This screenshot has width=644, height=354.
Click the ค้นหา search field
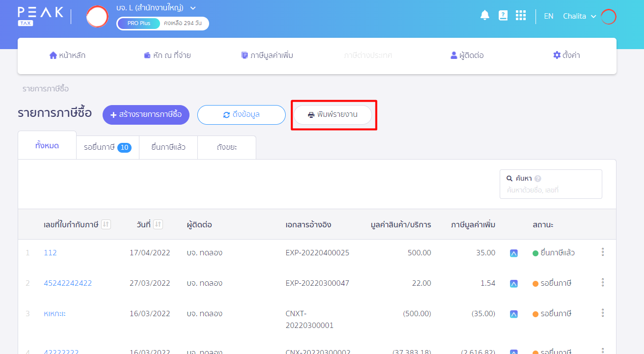551,184
